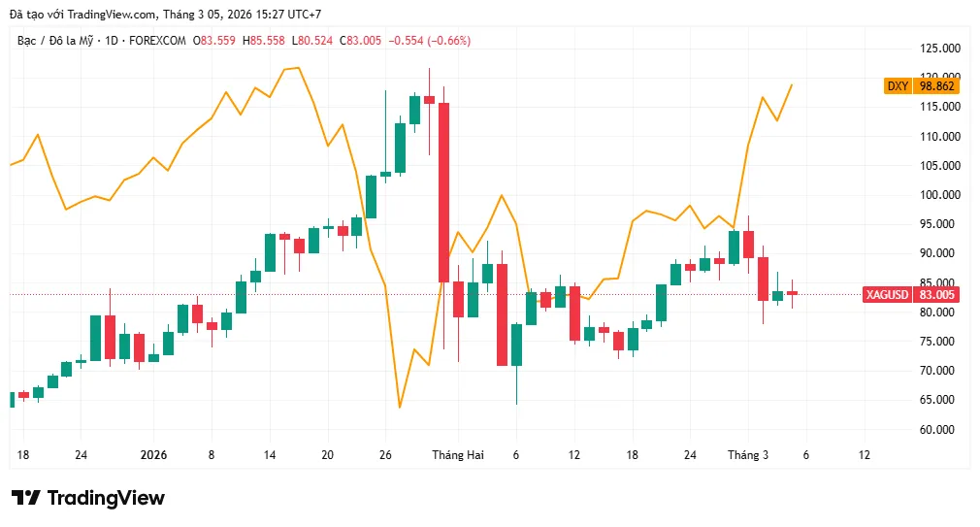Click the date label 14 on time axis
Screen dimensions: 980x527
pyautogui.click(x=270, y=455)
